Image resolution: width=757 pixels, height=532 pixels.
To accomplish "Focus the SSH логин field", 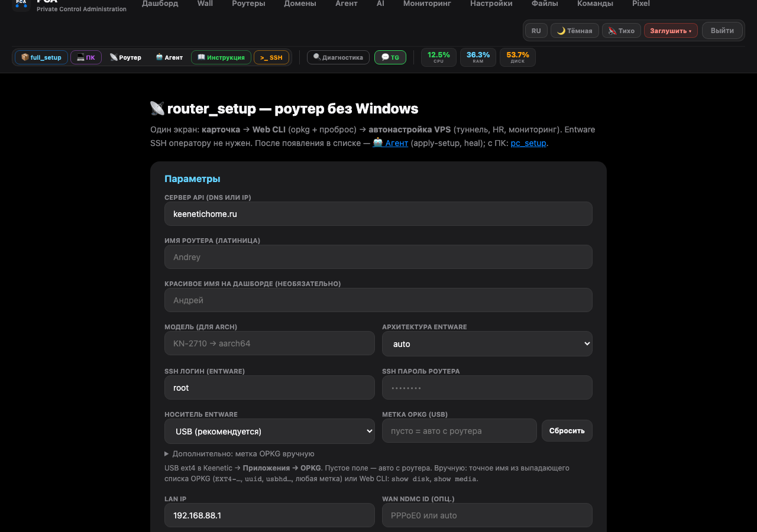I will tap(270, 387).
